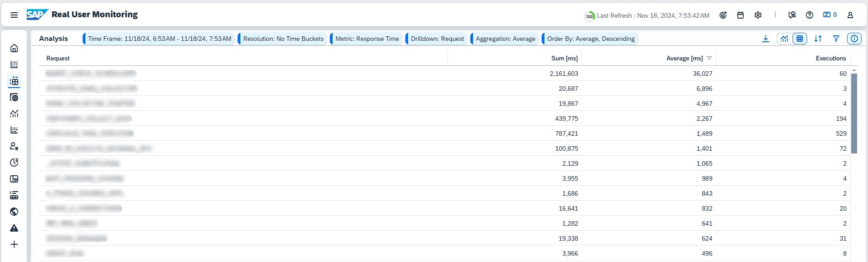Open the settings gear in the header
The height and width of the screenshot is (262, 868).
pyautogui.click(x=758, y=15)
